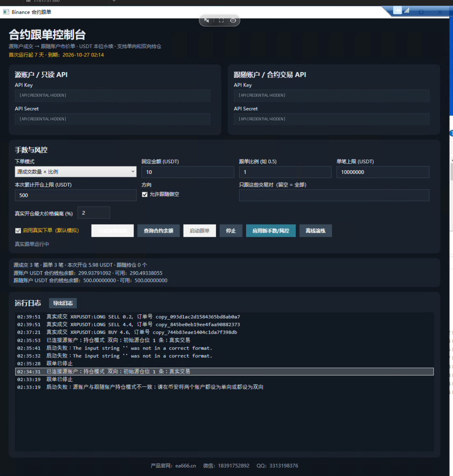Select the 02:33:19 跟单已停止 log row

coord(225,379)
